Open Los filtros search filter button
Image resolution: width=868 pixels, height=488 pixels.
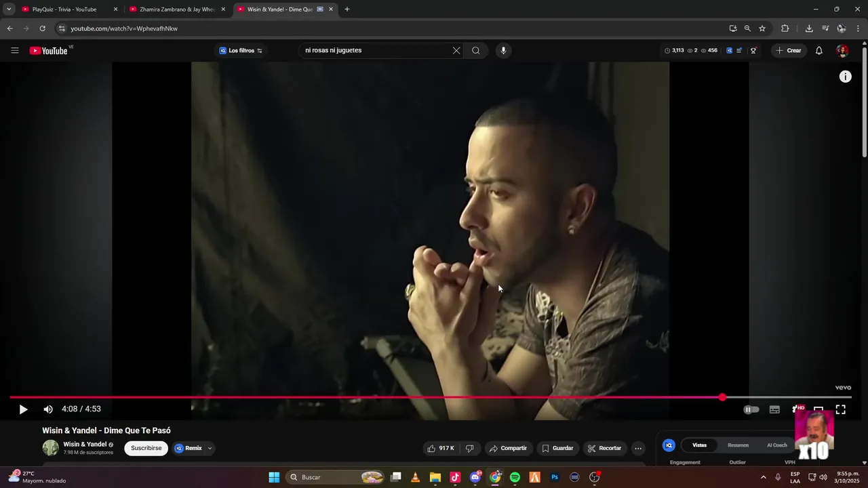[x=241, y=51]
